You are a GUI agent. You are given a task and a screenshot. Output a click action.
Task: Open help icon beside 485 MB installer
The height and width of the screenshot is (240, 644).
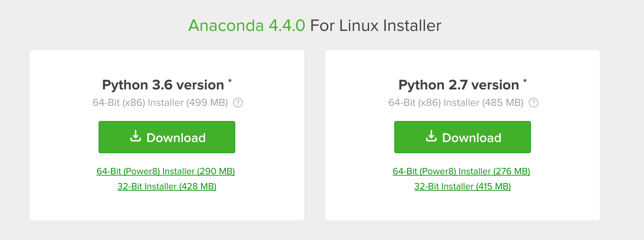[x=534, y=103]
